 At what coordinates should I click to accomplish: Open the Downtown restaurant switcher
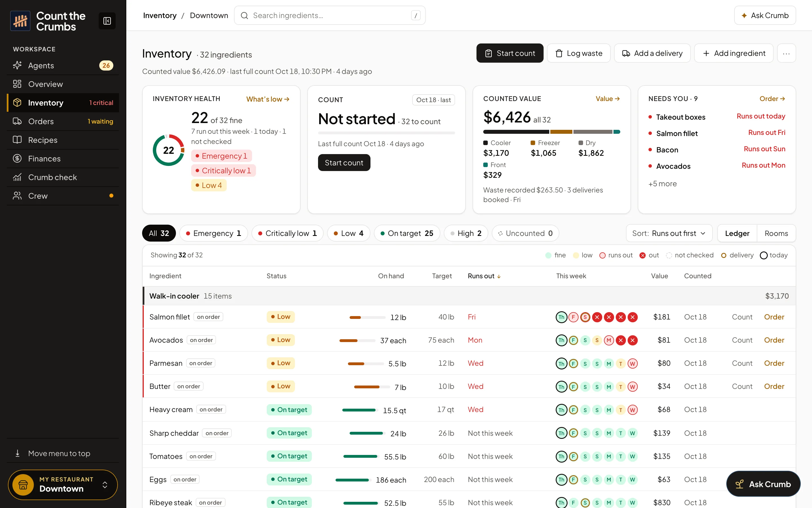tap(63, 485)
